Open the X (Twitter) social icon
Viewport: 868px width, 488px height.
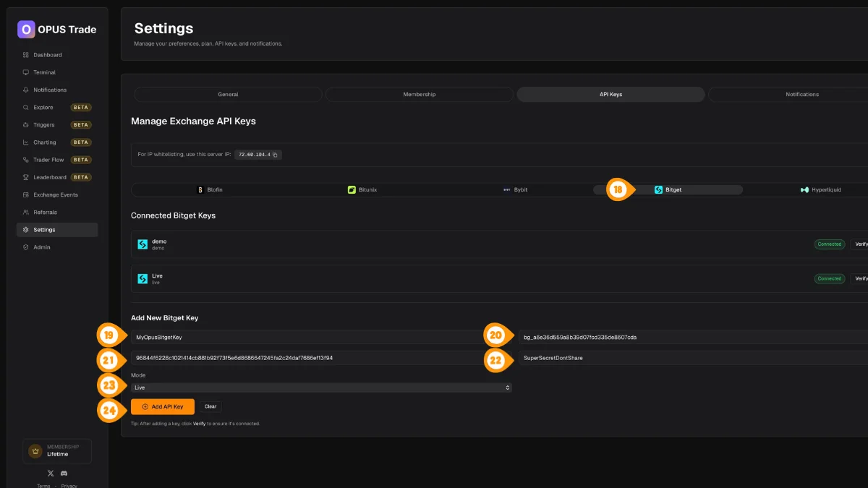(x=51, y=473)
